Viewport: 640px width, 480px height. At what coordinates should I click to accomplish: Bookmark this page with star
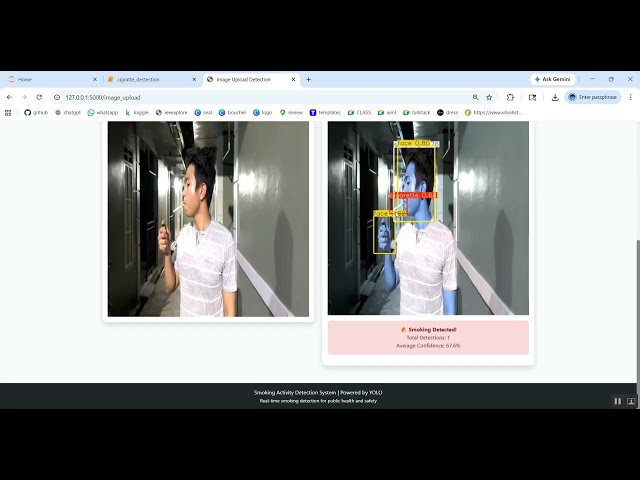[489, 97]
